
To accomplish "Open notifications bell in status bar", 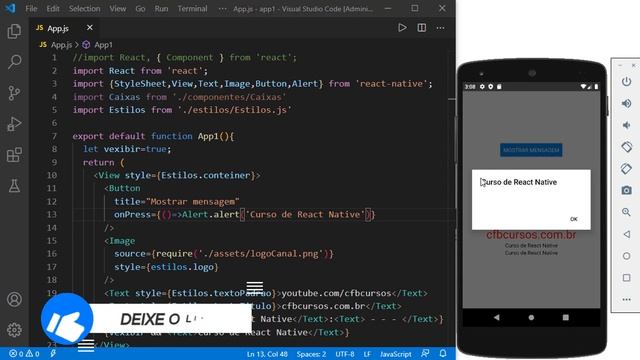I will [443, 353].
